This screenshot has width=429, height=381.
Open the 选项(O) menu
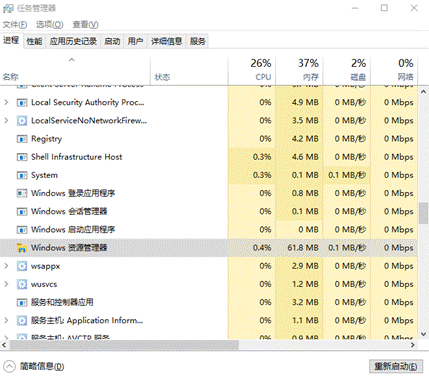49,25
